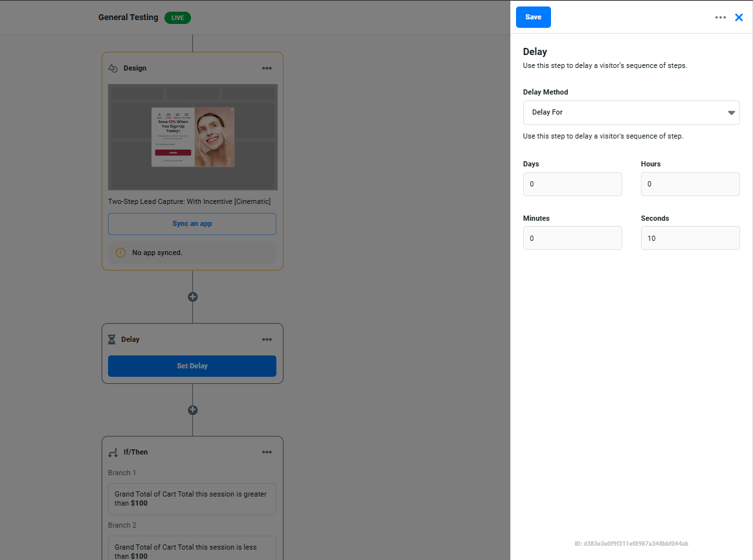
Task: Open the If/Then step three-dot menu
Action: pos(267,452)
